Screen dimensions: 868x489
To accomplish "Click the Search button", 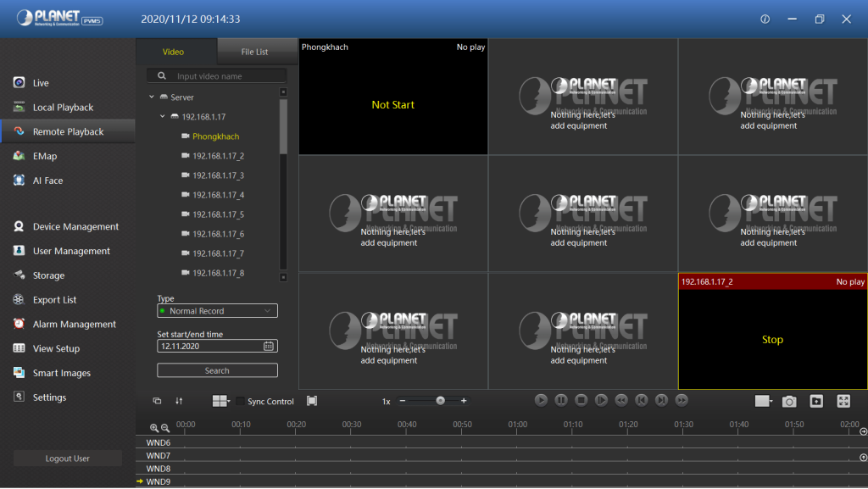I will [217, 370].
